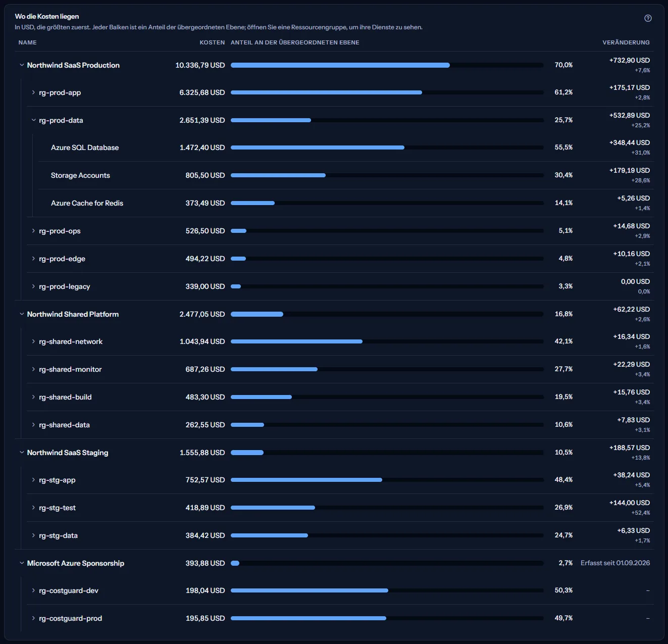Screen dimensions: 668x644
Task: Expand the rg-prod-app resource group
Action: tap(33, 92)
